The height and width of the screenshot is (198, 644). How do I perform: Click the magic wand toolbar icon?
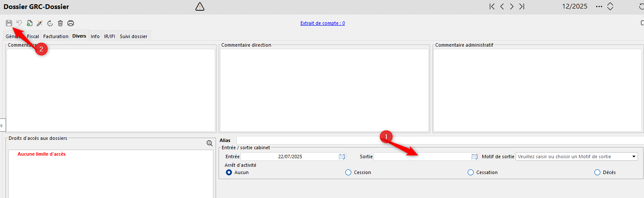point(40,23)
